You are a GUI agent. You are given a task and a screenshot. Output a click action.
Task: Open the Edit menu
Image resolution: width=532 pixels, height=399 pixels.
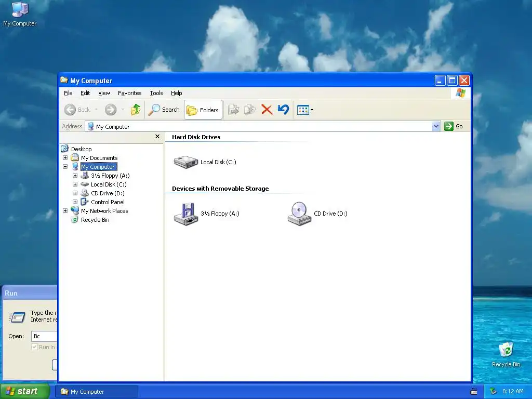pos(85,93)
